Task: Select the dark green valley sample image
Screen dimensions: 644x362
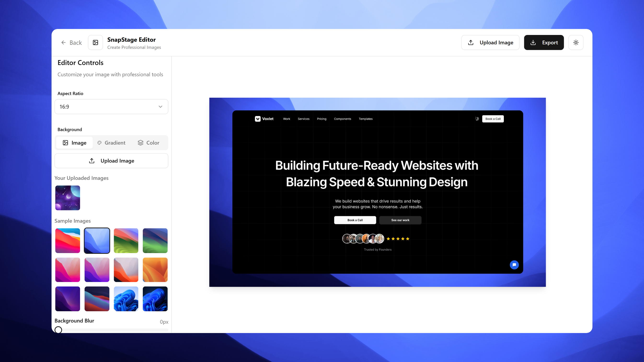Action: coord(155,241)
